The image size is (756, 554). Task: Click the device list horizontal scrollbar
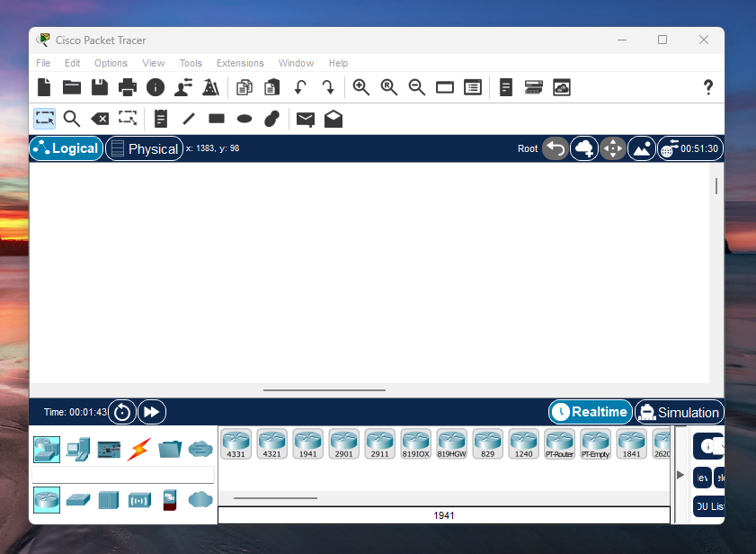tap(275, 497)
